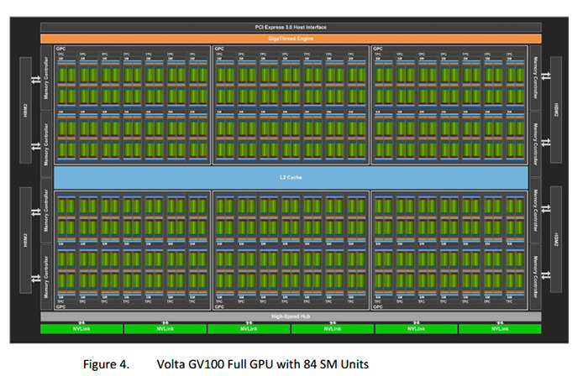Viewport: 588px width, 376px height.
Task: Click the rightmost green NVLink block
Action: (x=500, y=329)
